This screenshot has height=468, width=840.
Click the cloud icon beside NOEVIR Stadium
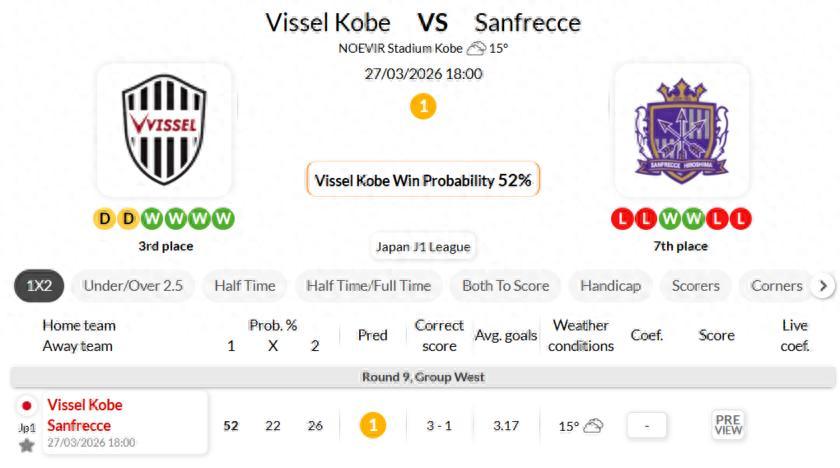tap(476, 48)
